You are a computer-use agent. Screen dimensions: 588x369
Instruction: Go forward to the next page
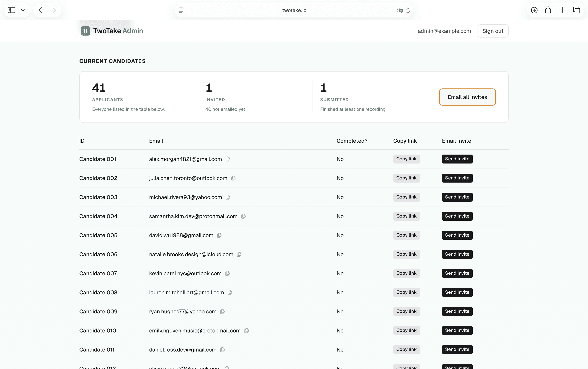click(54, 10)
